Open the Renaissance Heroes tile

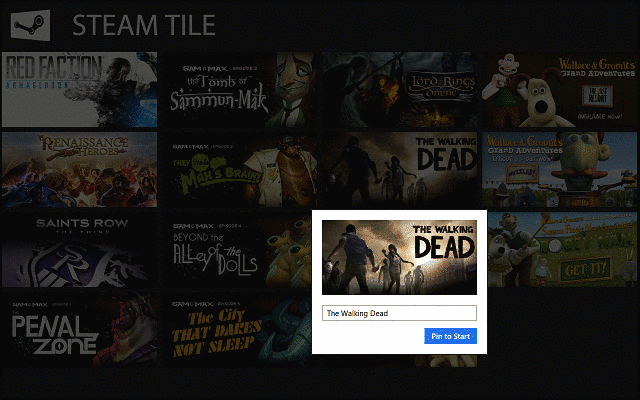[80, 169]
